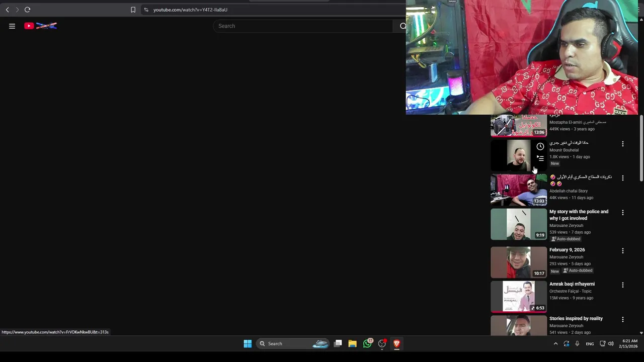This screenshot has height=362, width=644.
Task: Open options menu for Mounir Bouhelal video
Action: [x=622, y=144]
